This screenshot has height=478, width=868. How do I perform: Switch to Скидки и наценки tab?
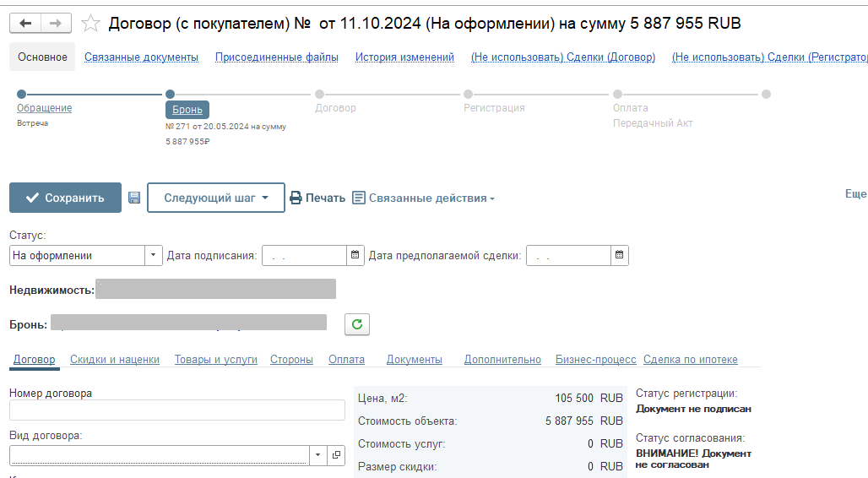tap(114, 359)
